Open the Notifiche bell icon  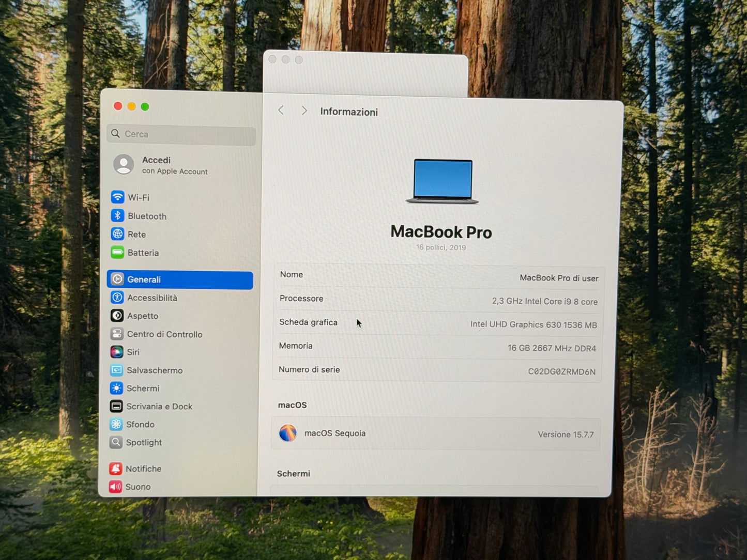pyautogui.click(x=116, y=469)
